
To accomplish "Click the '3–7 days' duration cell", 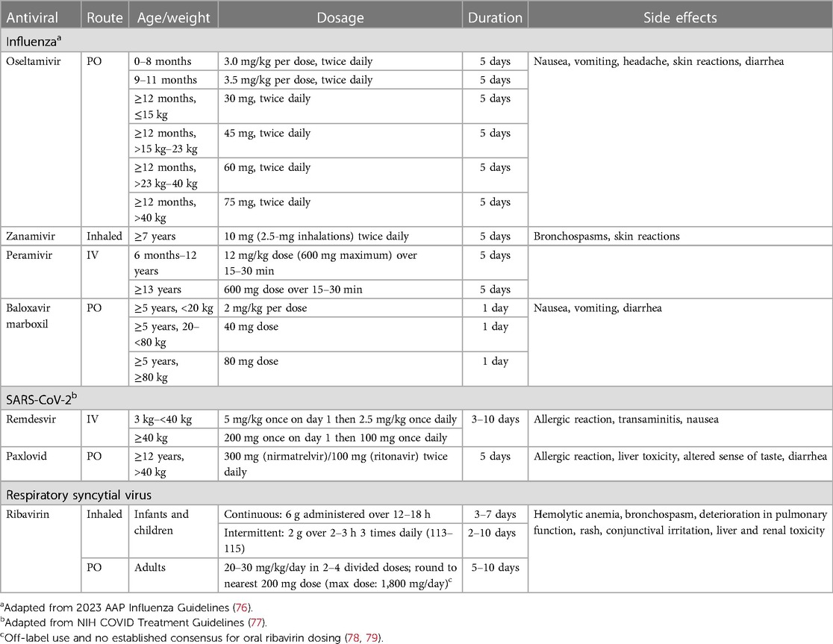I will pyautogui.click(x=495, y=514).
